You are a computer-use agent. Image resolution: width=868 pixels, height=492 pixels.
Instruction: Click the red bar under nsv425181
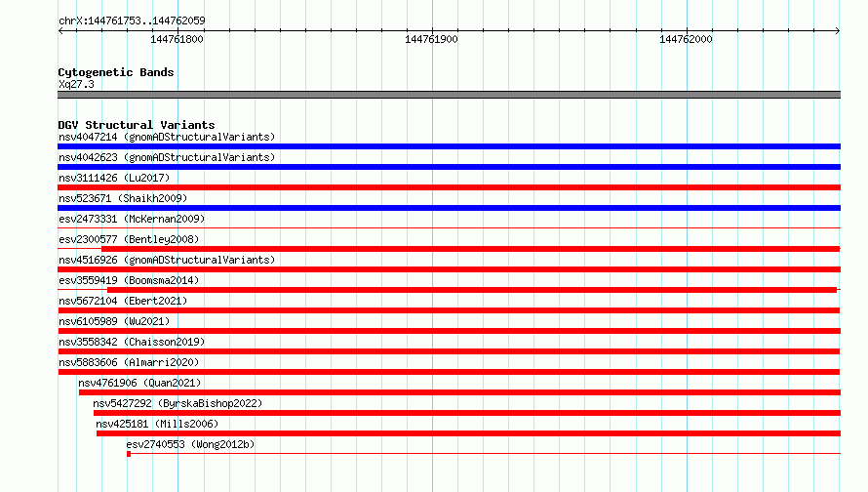468,433
